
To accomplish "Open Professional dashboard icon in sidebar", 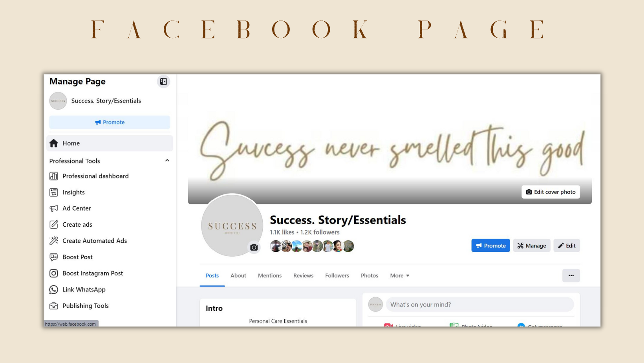I will point(54,176).
